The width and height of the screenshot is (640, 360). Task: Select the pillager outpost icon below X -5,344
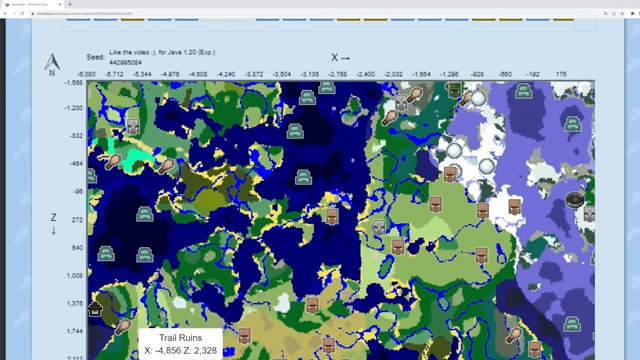[x=133, y=127]
